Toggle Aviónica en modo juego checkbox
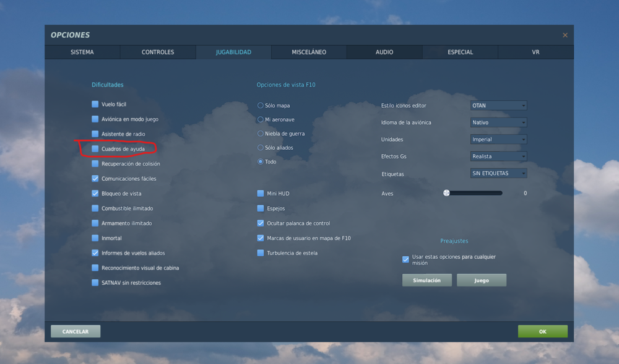 click(95, 119)
